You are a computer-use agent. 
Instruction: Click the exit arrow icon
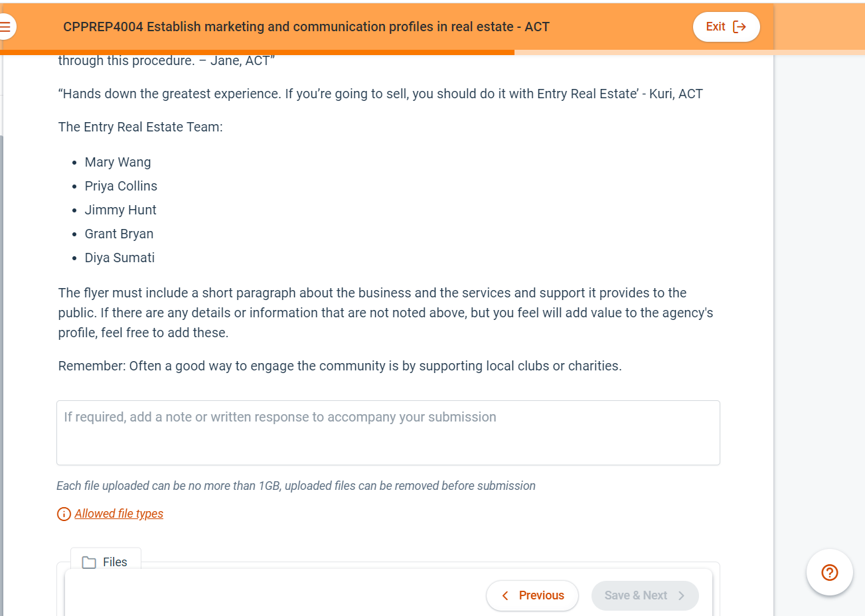pos(740,27)
